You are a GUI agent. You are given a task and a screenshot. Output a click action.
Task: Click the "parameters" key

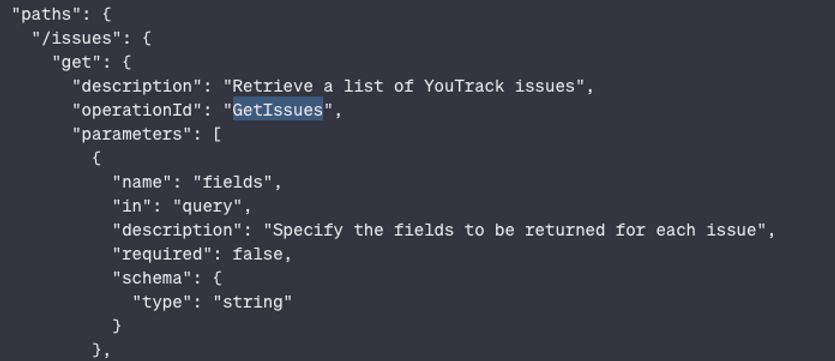[133, 134]
